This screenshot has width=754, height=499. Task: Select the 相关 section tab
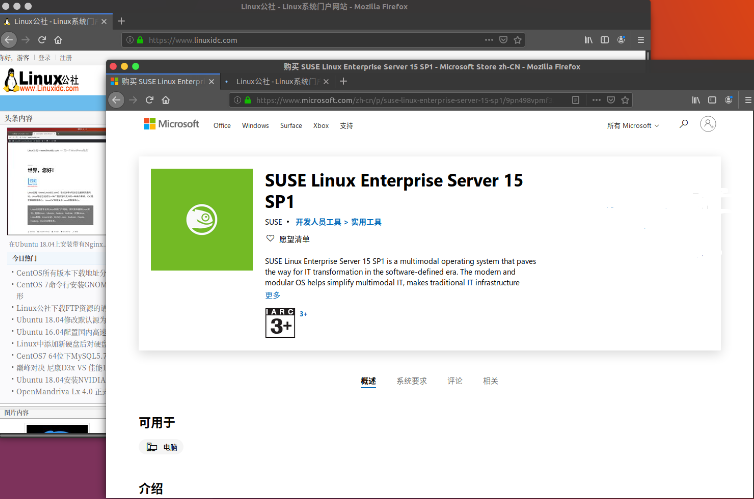point(490,381)
